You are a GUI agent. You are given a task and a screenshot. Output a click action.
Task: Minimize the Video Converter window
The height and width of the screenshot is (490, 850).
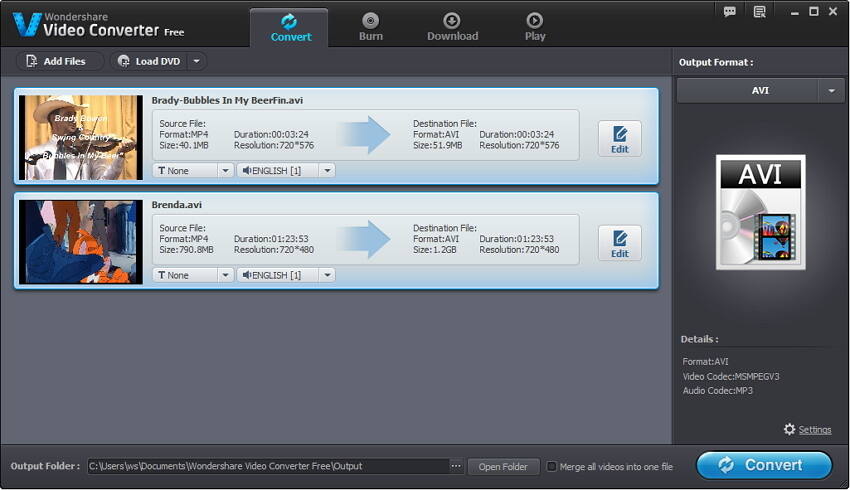(794, 12)
